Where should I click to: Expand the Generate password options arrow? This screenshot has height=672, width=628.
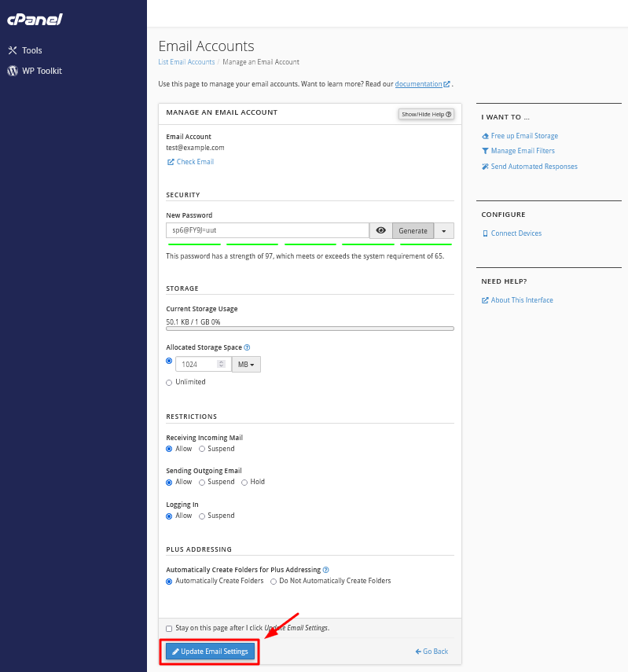(443, 230)
